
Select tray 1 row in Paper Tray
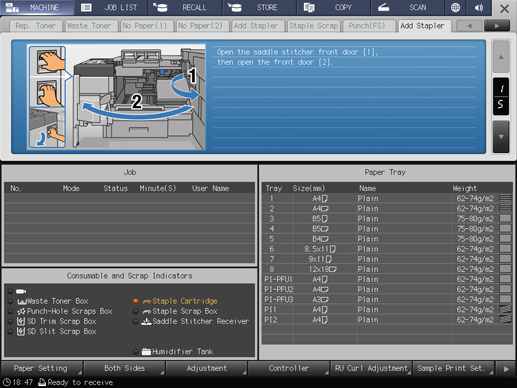[387, 198]
